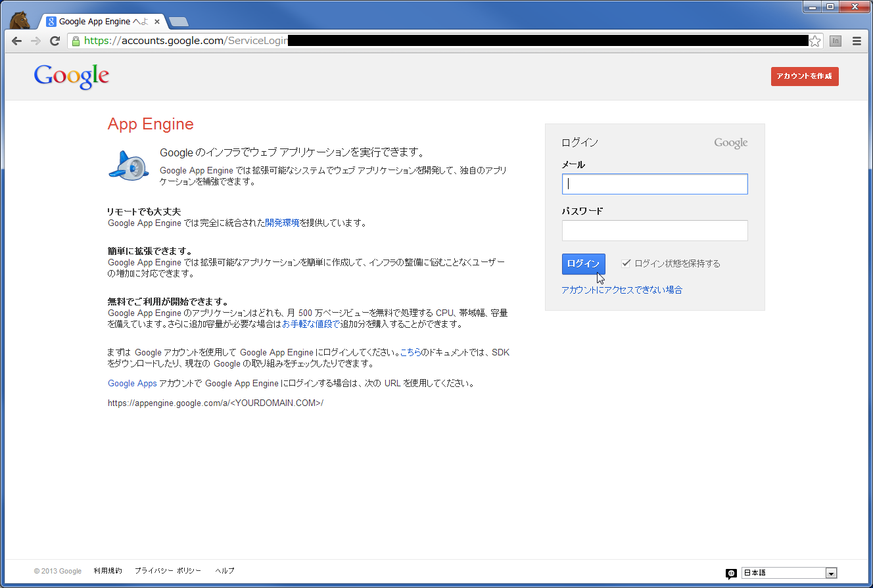This screenshot has height=588, width=873.
Task: Click the リモートでも大丈夫 heading
Action: coord(144,212)
